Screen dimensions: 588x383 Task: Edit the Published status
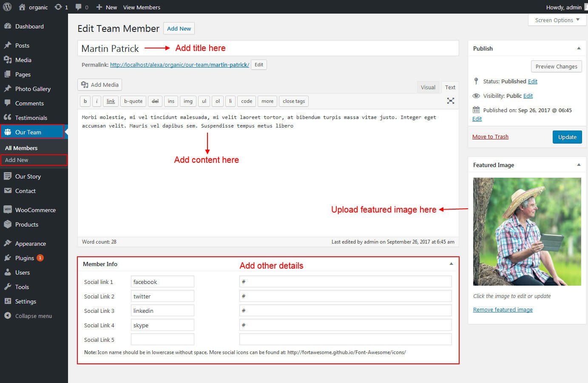533,81
